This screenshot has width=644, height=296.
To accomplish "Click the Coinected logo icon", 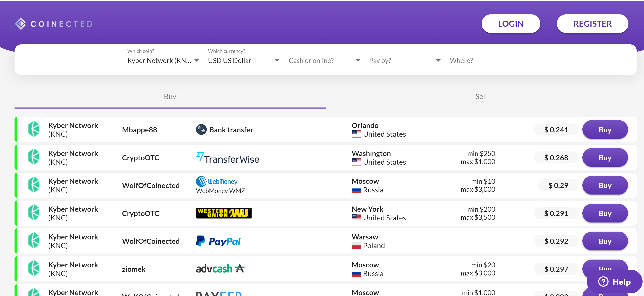I will point(20,24).
